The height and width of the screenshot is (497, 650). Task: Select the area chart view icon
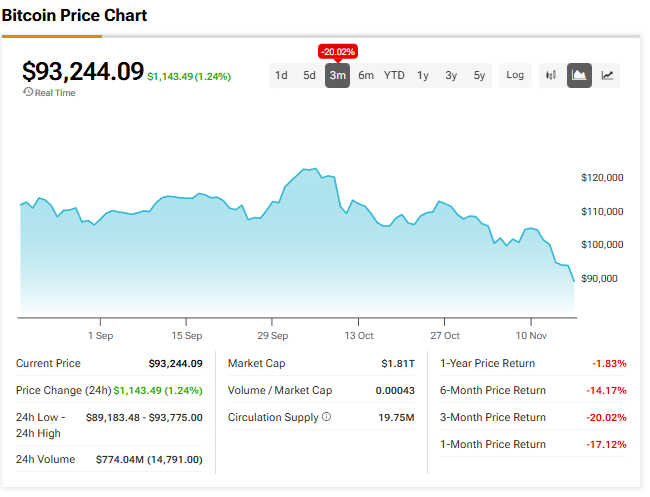click(x=579, y=75)
